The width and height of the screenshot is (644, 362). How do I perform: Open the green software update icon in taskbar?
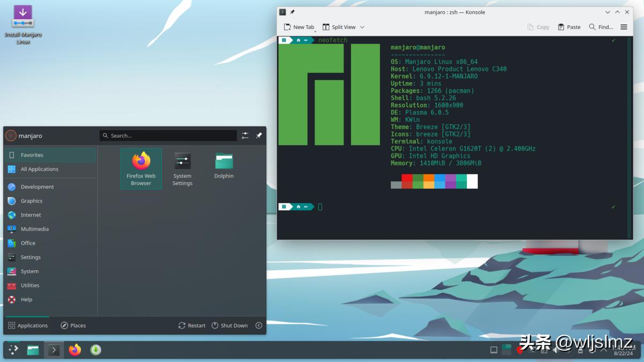coord(96,349)
